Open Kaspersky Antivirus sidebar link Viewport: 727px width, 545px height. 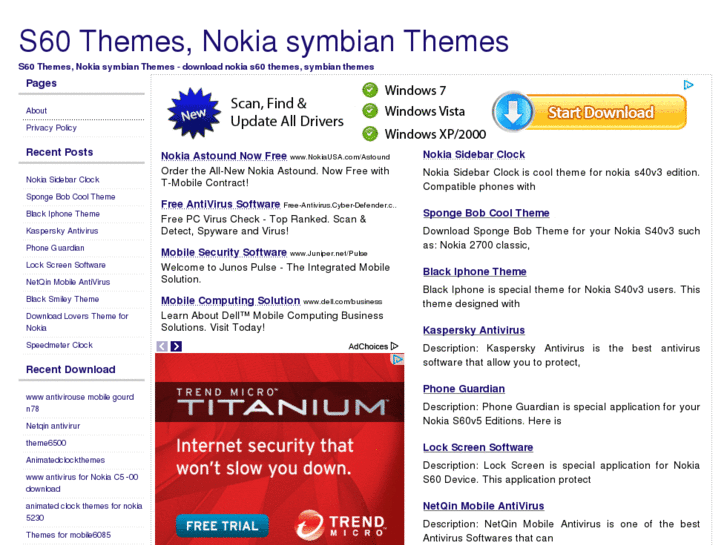62,231
